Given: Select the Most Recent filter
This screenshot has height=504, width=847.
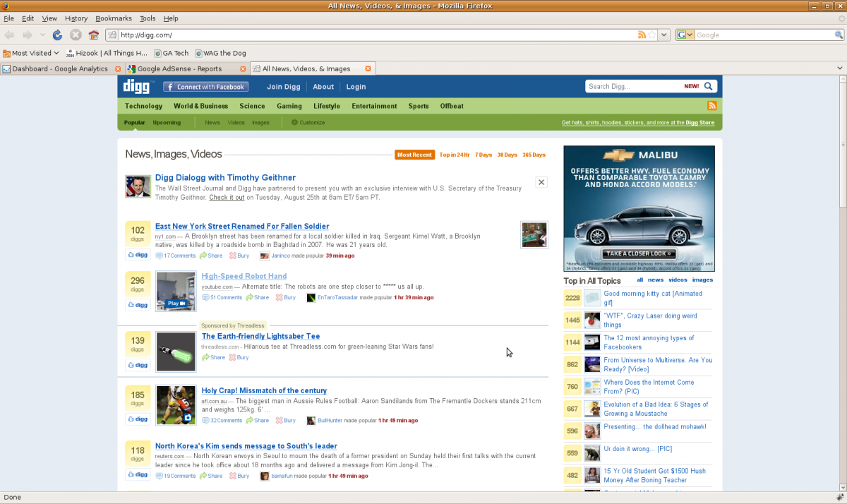Looking at the screenshot, I should pyautogui.click(x=414, y=155).
